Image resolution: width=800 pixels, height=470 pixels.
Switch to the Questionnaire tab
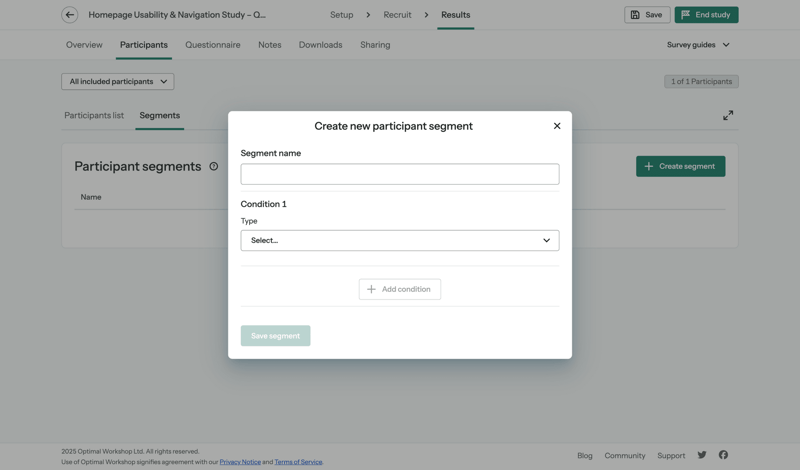point(212,45)
